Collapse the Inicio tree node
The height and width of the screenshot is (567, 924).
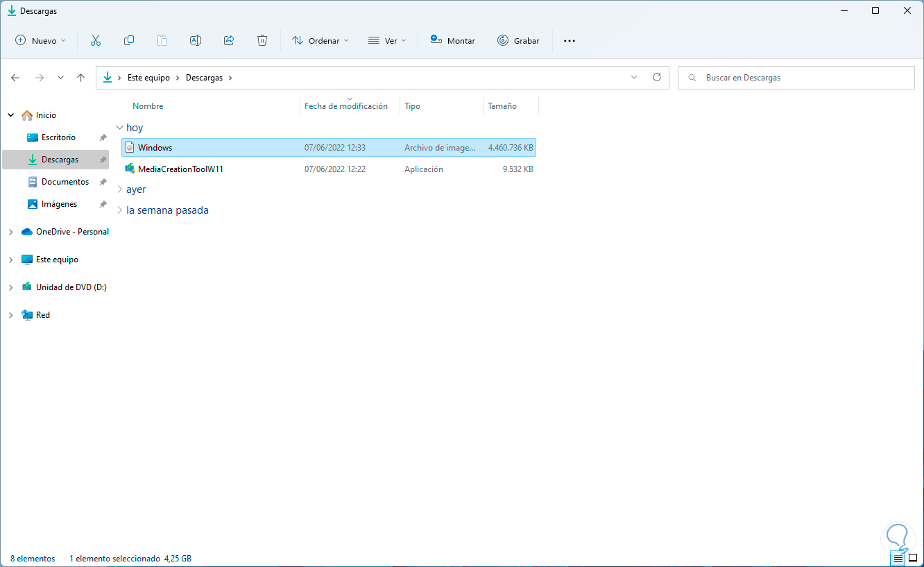(10, 115)
